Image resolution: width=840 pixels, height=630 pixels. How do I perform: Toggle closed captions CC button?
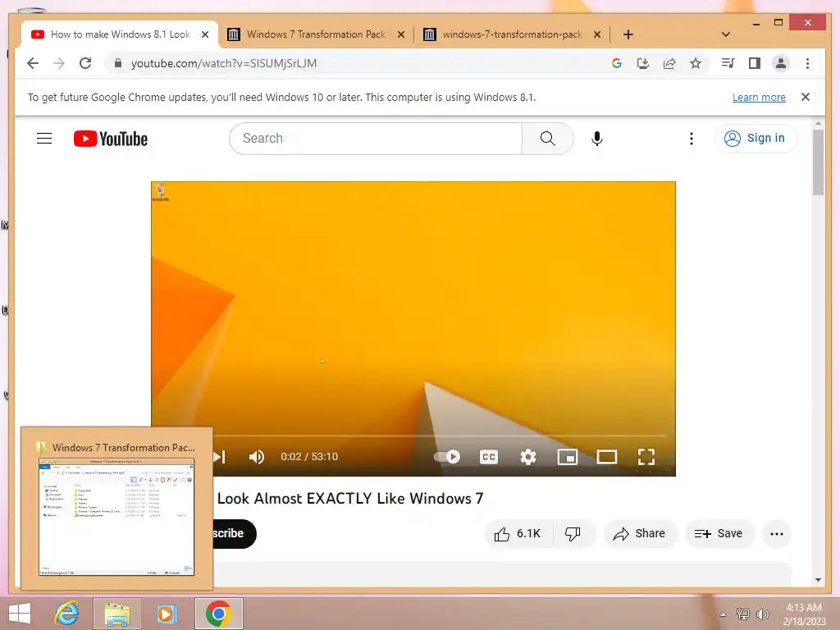489,456
